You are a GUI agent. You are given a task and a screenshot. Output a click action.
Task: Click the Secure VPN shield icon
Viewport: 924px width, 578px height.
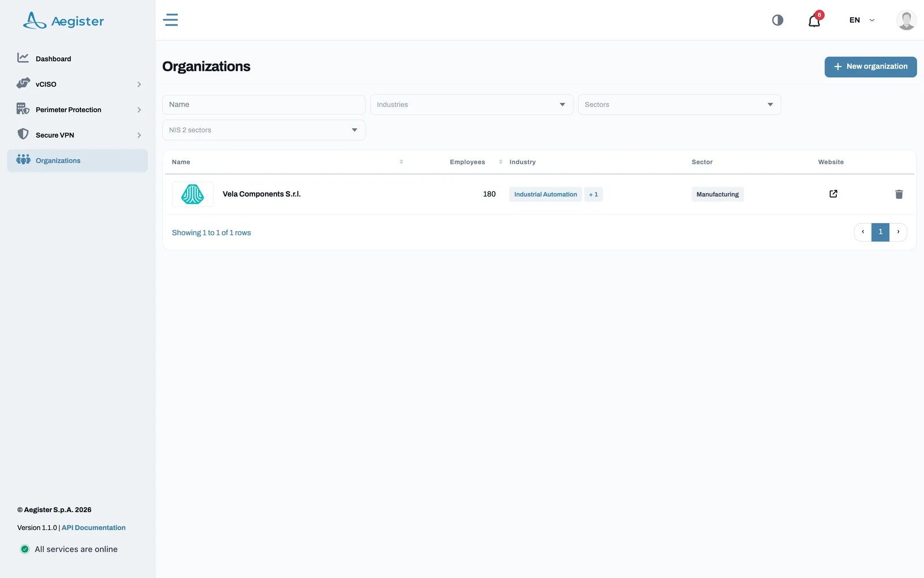coord(23,134)
